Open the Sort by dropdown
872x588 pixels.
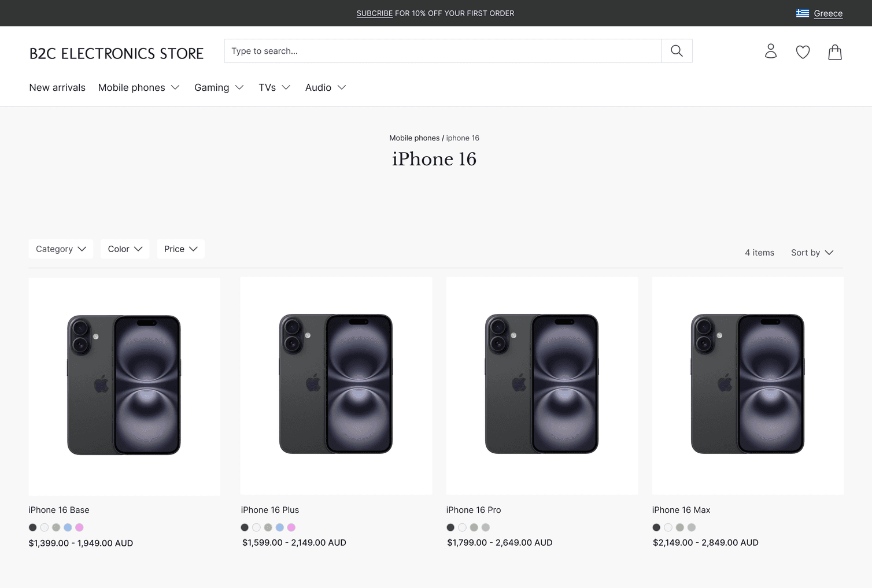point(812,253)
